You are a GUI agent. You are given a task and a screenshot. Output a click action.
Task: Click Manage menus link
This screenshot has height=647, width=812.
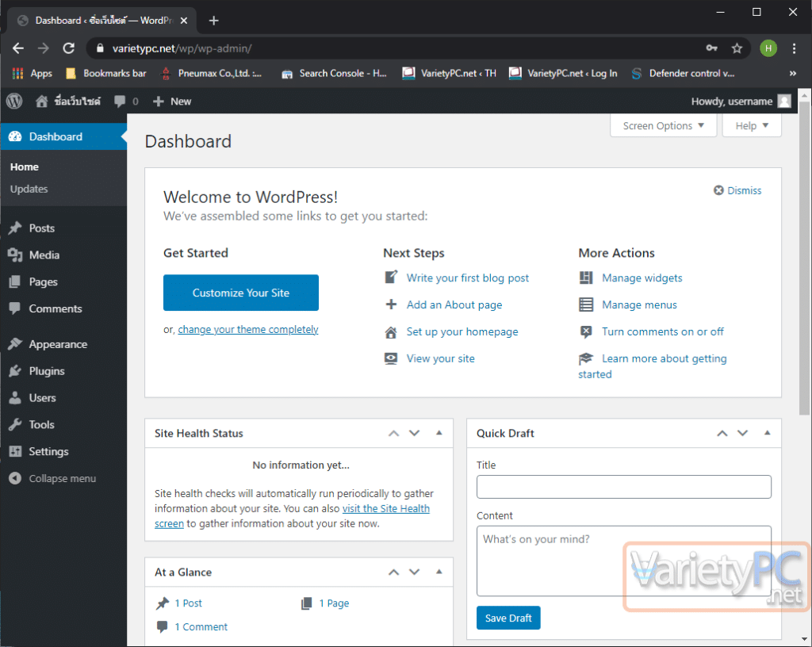[639, 304]
